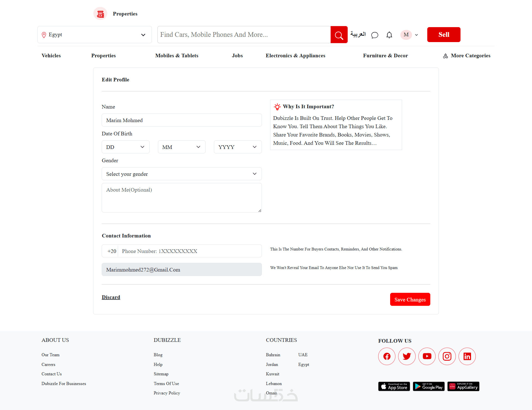Open the M profile avatar menu
Viewport: 532px width, 410px height.
(406, 35)
